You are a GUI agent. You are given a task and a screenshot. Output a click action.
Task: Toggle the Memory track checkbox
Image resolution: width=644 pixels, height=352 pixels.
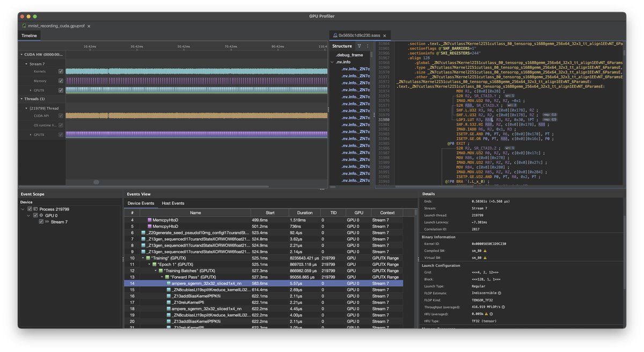click(61, 81)
